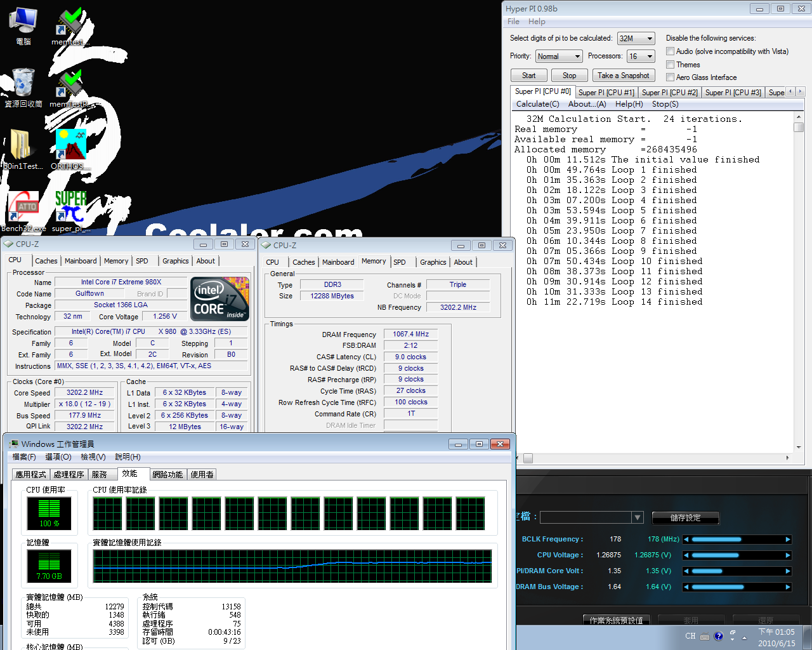The width and height of the screenshot is (812, 650).
Task: Open SPD tab in right CPU-Z window
Action: tap(400, 262)
